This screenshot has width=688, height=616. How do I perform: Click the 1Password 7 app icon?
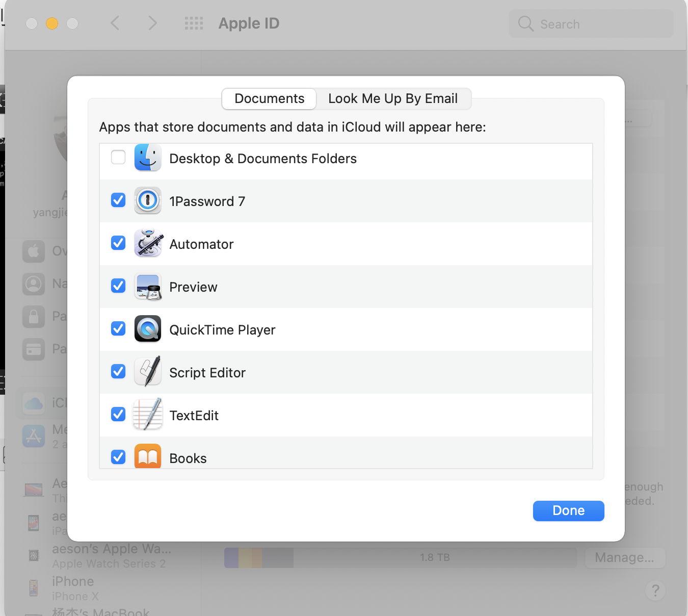(x=148, y=200)
